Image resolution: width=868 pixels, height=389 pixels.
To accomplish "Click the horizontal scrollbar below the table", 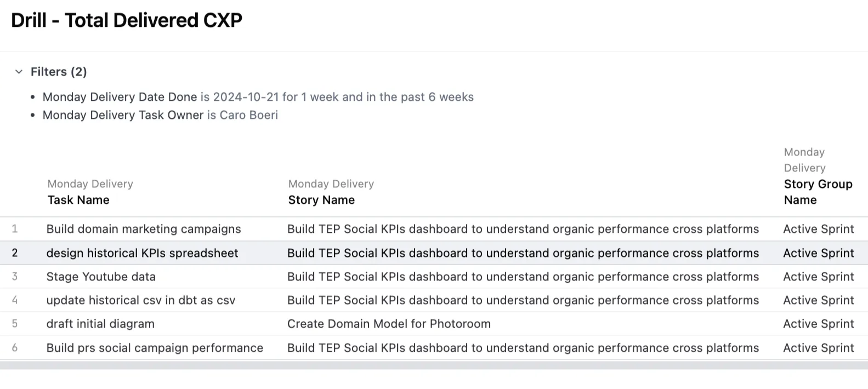I will pyautogui.click(x=433, y=365).
